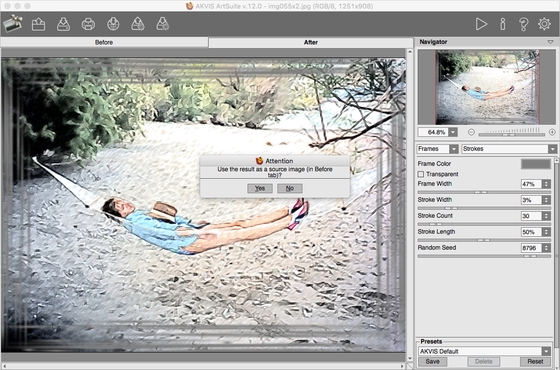Click the Save image toolbar icon
This screenshot has width=560, height=370.
point(64,24)
